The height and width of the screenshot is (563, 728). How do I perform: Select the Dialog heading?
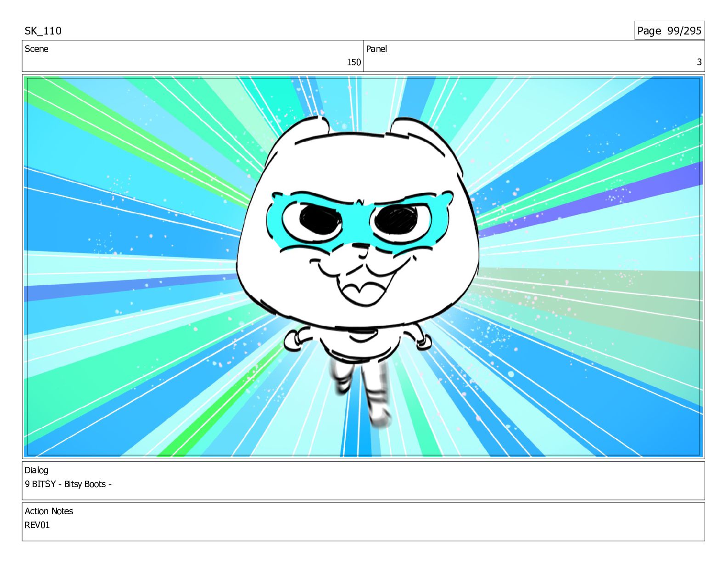point(36,470)
